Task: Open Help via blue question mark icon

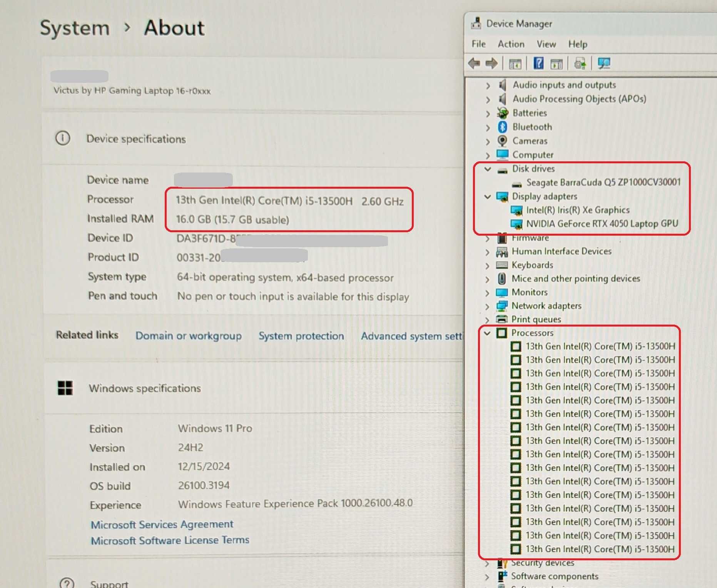Action: pos(538,63)
